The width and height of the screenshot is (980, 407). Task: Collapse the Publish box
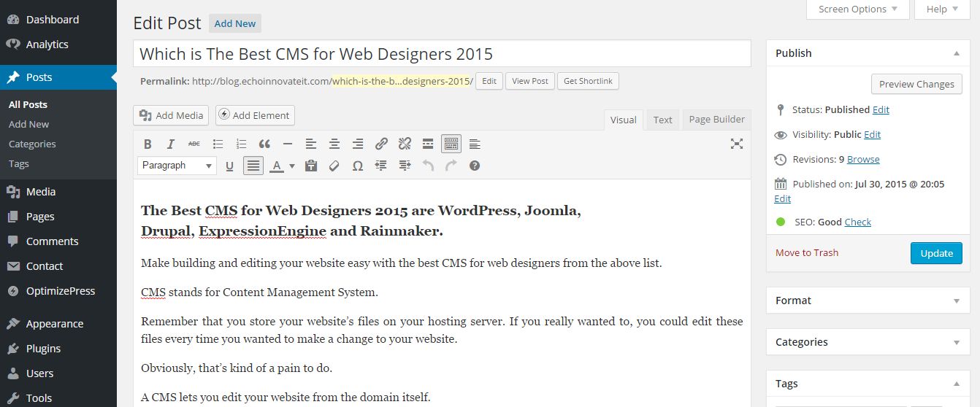tap(957, 53)
